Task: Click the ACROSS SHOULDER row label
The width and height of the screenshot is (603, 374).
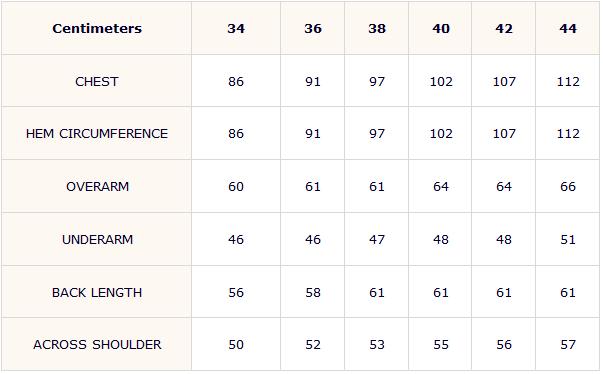Action: [97, 345]
